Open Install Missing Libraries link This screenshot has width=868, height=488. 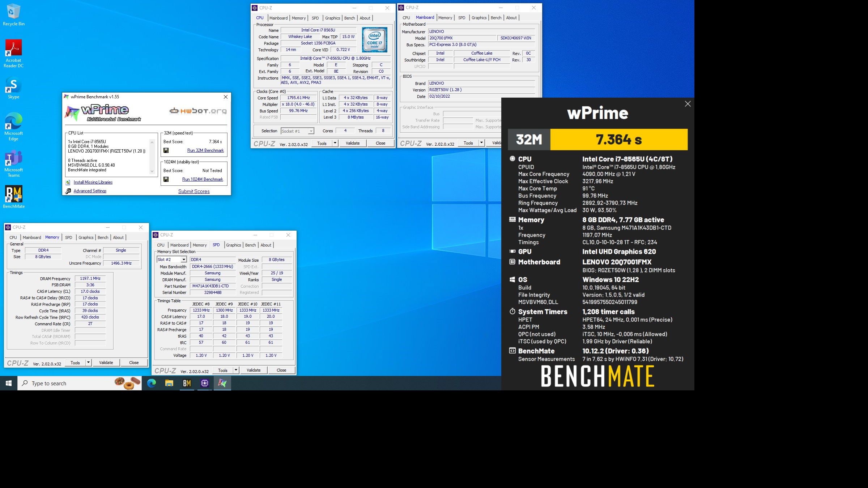tap(93, 183)
